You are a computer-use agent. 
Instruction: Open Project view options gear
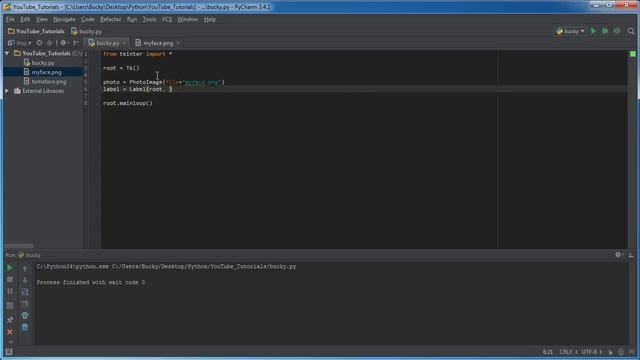(x=64, y=43)
